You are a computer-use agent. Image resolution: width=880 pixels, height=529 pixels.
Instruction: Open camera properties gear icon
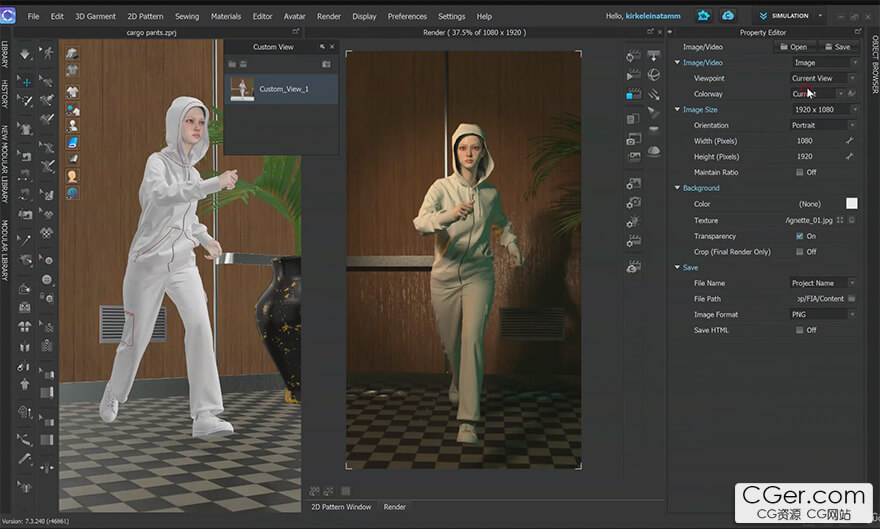coord(634,203)
